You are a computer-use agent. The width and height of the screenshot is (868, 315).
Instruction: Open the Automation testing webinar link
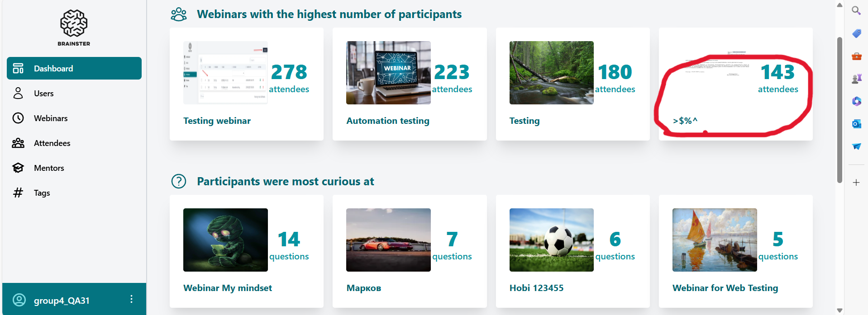(x=388, y=121)
